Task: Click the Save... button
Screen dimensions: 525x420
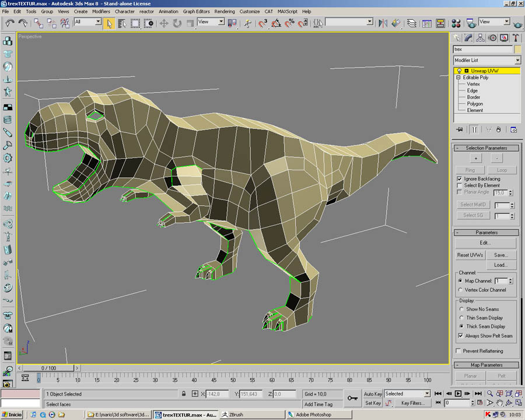Action: tap(501, 255)
